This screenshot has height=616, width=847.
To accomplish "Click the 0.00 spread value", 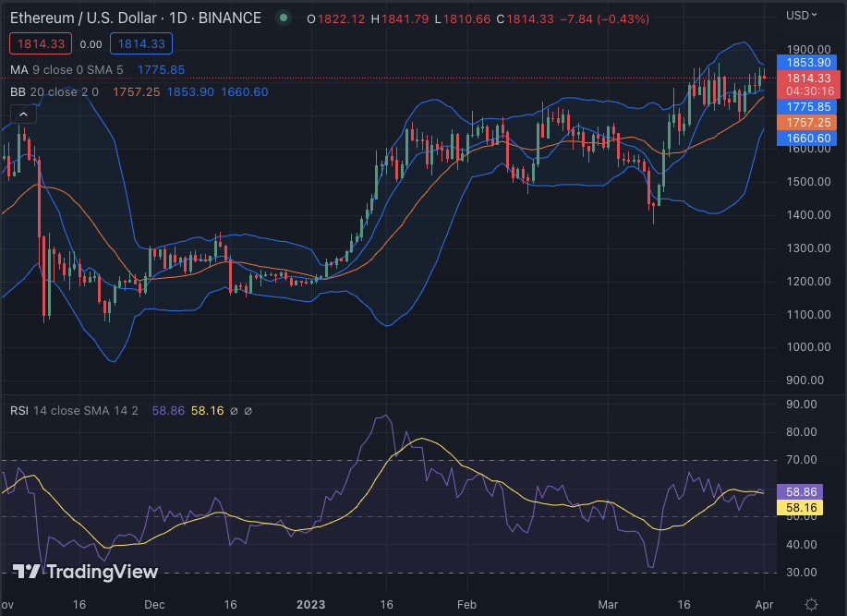I will point(91,44).
